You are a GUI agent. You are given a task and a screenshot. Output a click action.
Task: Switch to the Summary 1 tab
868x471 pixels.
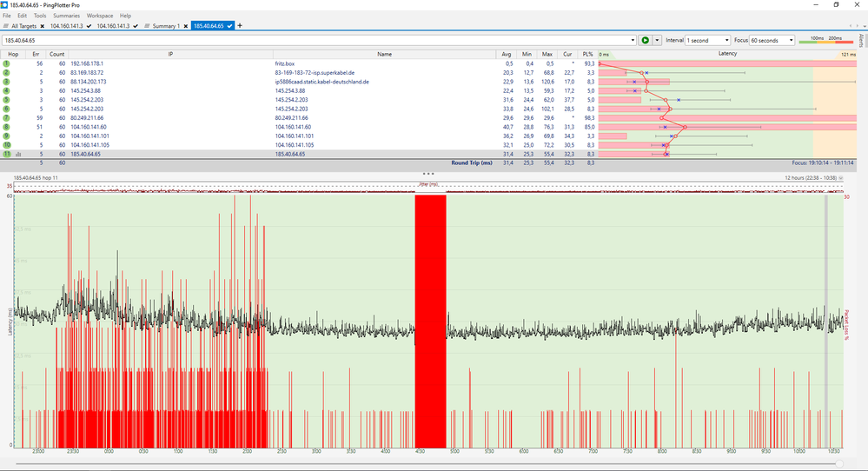164,26
